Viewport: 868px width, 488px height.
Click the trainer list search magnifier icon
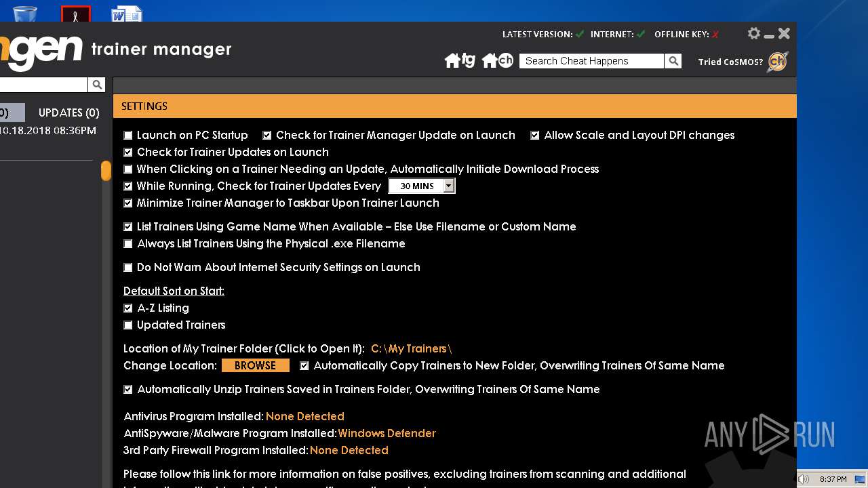coord(97,85)
